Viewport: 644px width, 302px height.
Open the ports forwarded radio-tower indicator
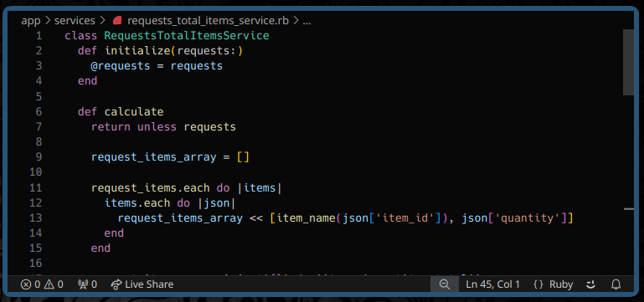point(87,284)
